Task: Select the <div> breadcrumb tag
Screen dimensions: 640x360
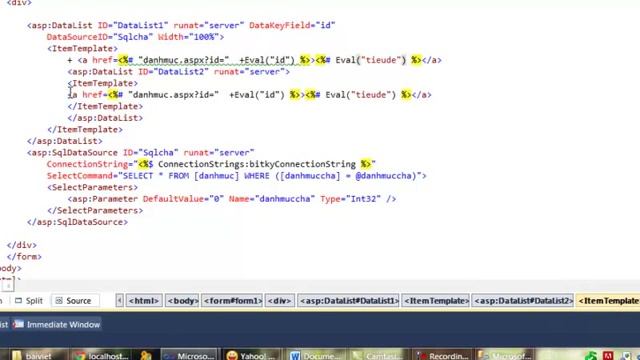Action: [x=280, y=301]
